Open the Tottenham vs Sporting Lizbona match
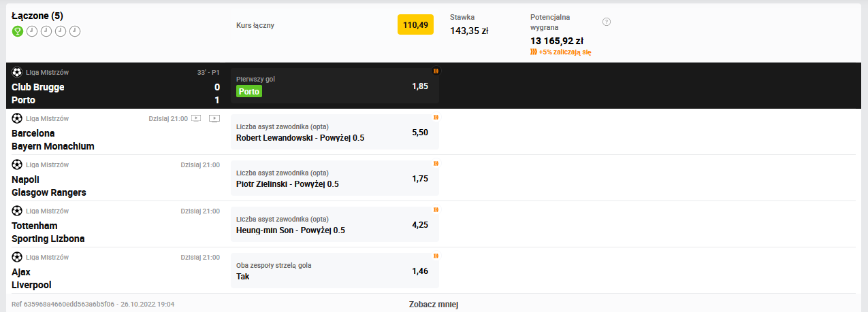Screen dimensions: 868x312 coord(116,224)
